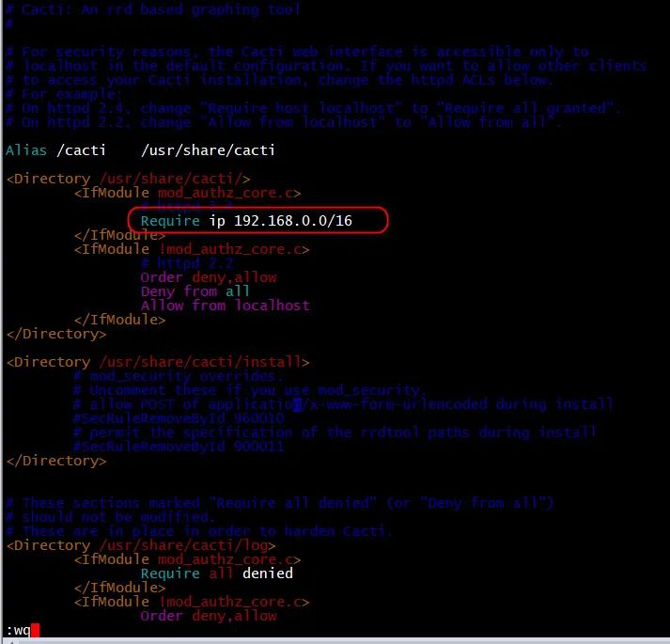
Task: Click the 'permit the specification of the rrdtool paths' comment
Action: coord(335,432)
